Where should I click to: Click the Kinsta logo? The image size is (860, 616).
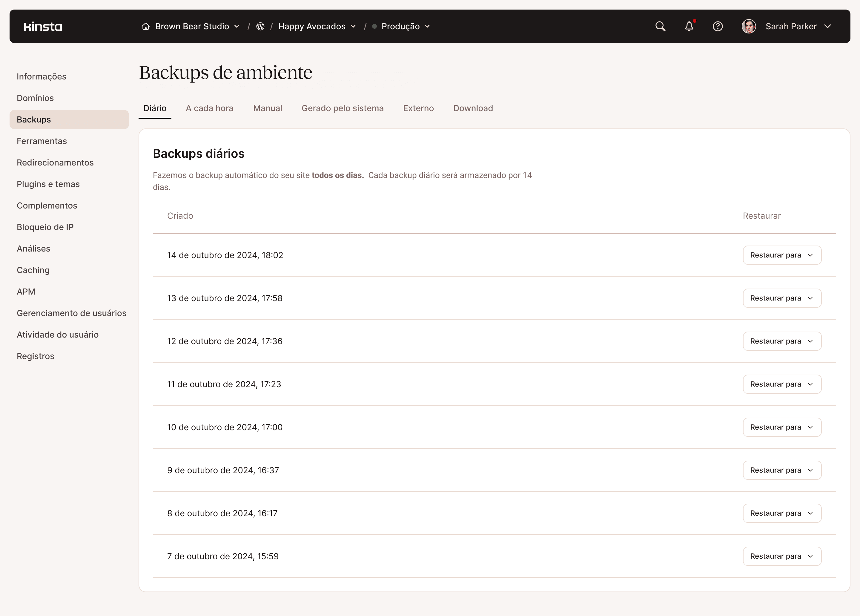(x=43, y=26)
